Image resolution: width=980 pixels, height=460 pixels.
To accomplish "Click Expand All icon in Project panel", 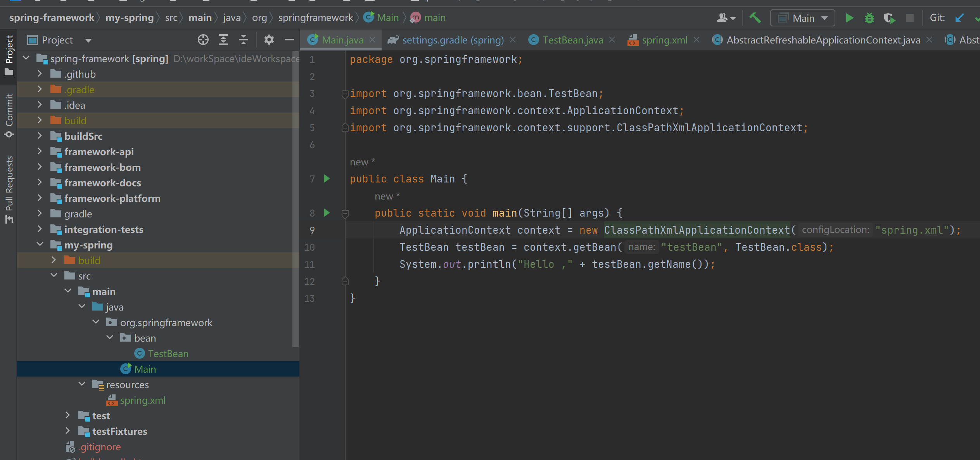I will (x=223, y=40).
